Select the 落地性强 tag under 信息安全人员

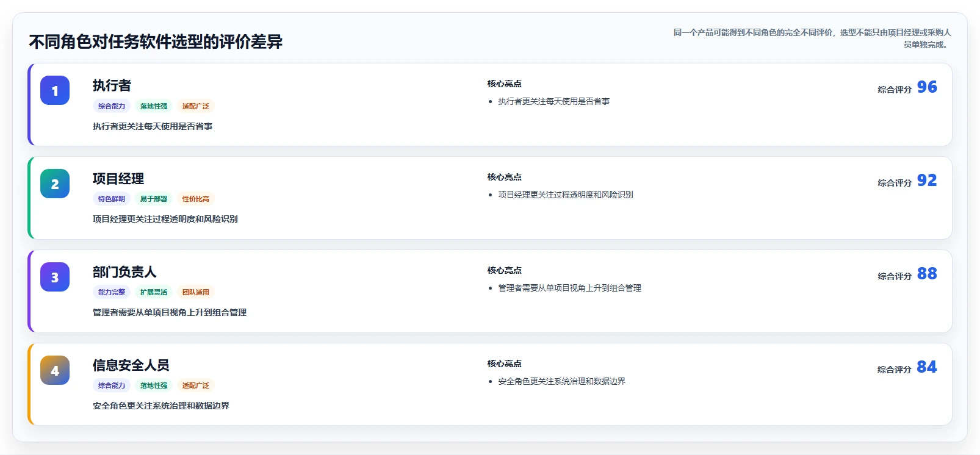point(154,385)
